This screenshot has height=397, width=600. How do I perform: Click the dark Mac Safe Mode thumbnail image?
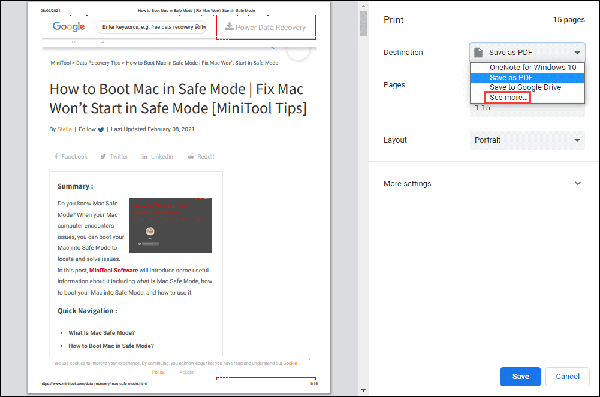coord(170,225)
